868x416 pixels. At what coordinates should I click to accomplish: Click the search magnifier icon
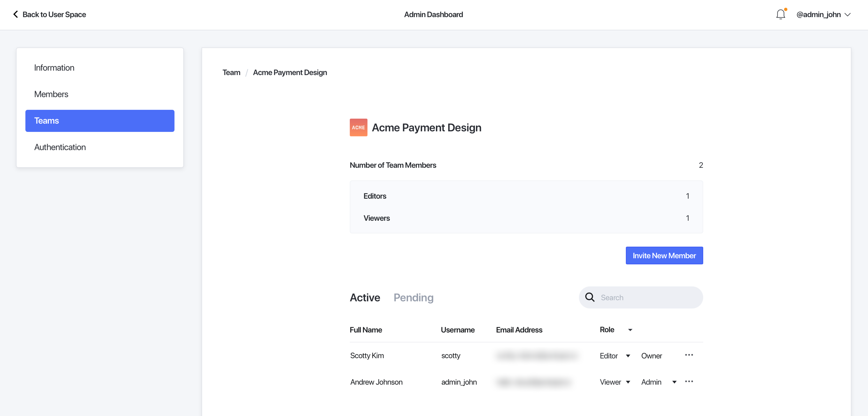click(x=590, y=297)
